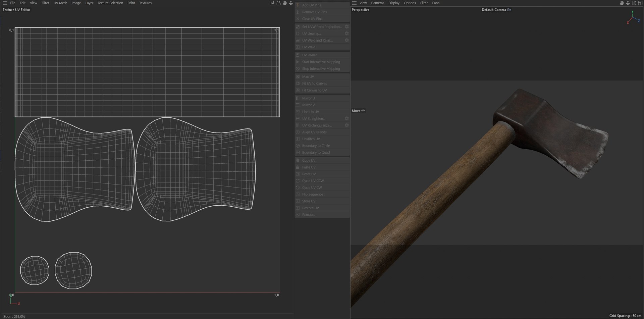This screenshot has width=644, height=319.
Task: Click the viewport pan hand icon
Action: (622, 3)
